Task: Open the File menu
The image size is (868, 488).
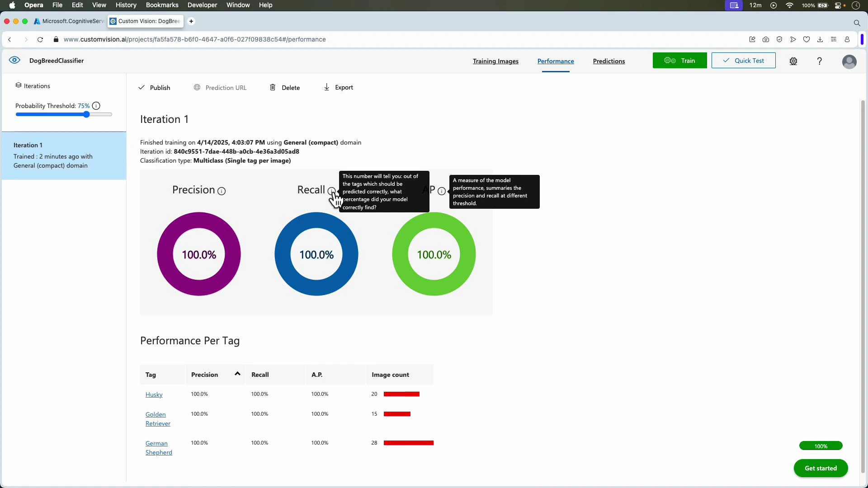Action: [x=57, y=5]
